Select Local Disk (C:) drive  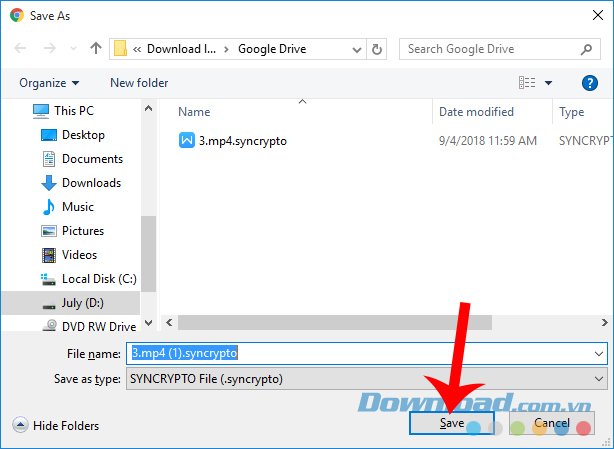pos(99,279)
